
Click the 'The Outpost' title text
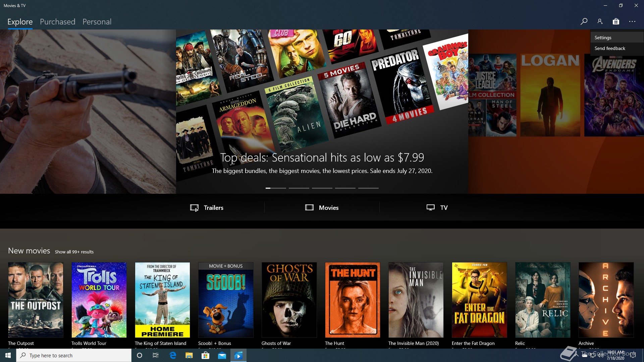coord(21,343)
